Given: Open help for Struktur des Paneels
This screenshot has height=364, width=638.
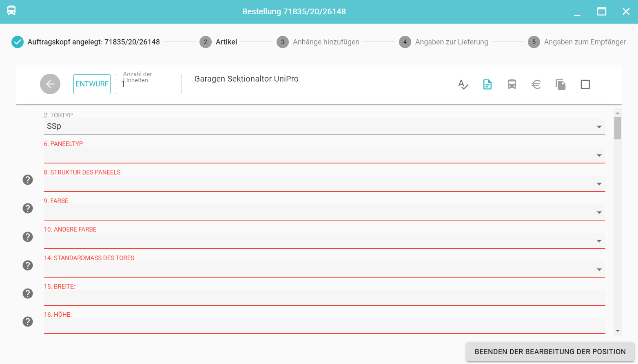Looking at the screenshot, I should click(28, 180).
